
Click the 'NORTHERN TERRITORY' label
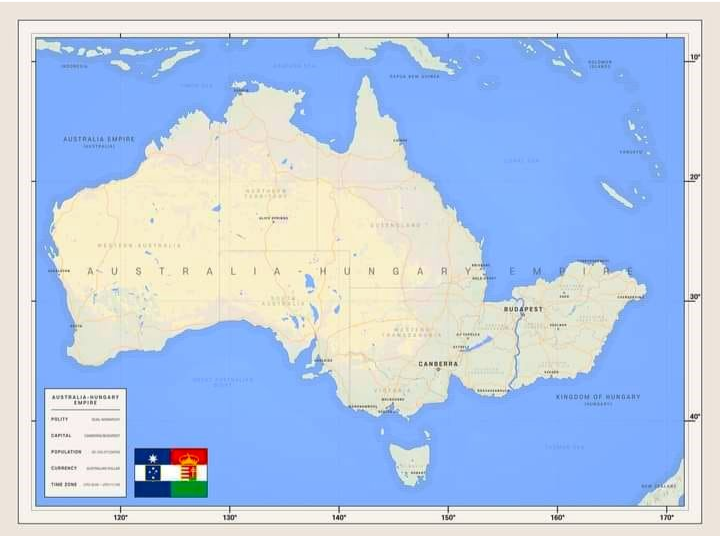pyautogui.click(x=266, y=193)
